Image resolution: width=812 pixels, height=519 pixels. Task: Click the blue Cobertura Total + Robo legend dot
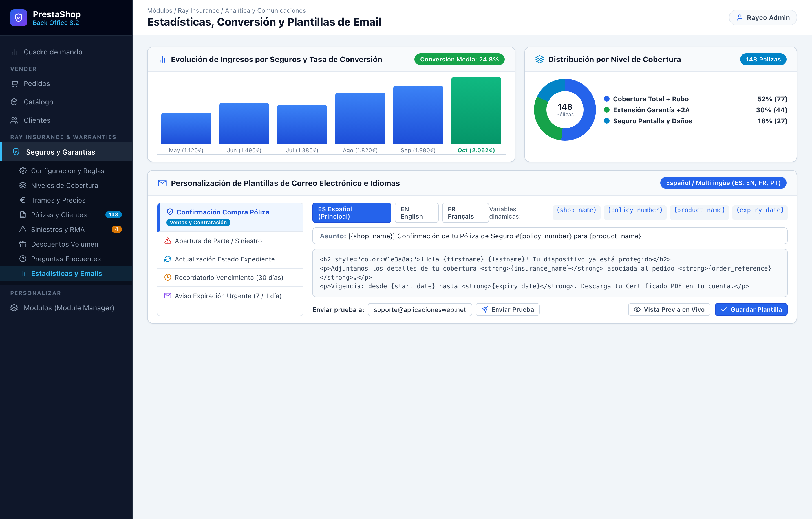point(607,99)
